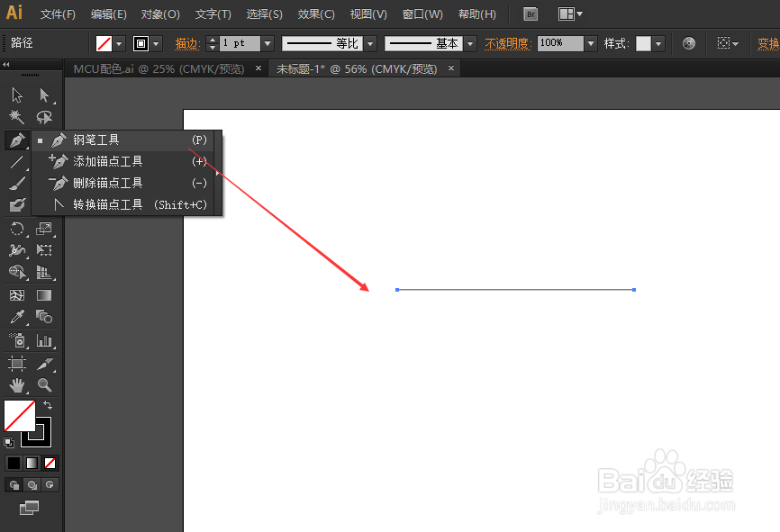
Task: Select the Symbol Sprayer tool
Action: [x=17, y=340]
